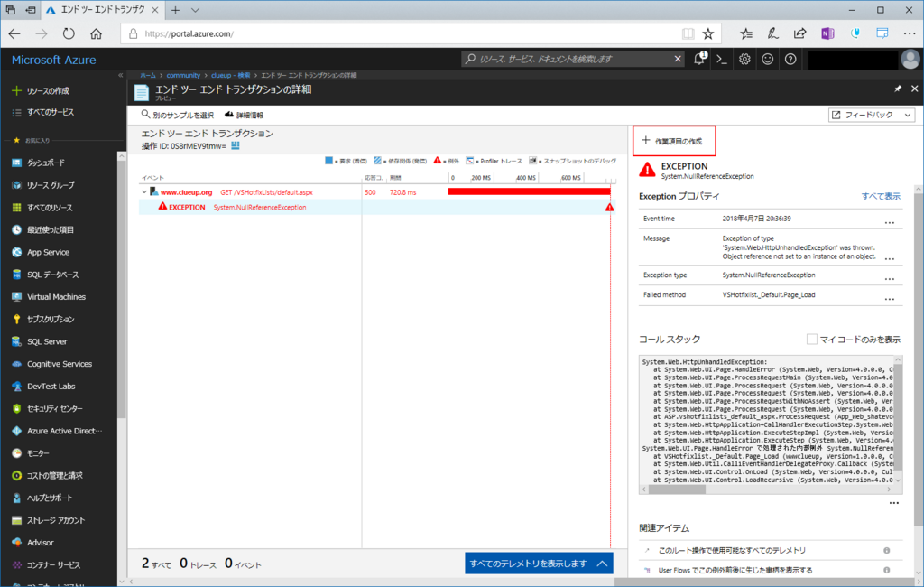Click すべて表示 link in Exception properties

click(x=881, y=197)
